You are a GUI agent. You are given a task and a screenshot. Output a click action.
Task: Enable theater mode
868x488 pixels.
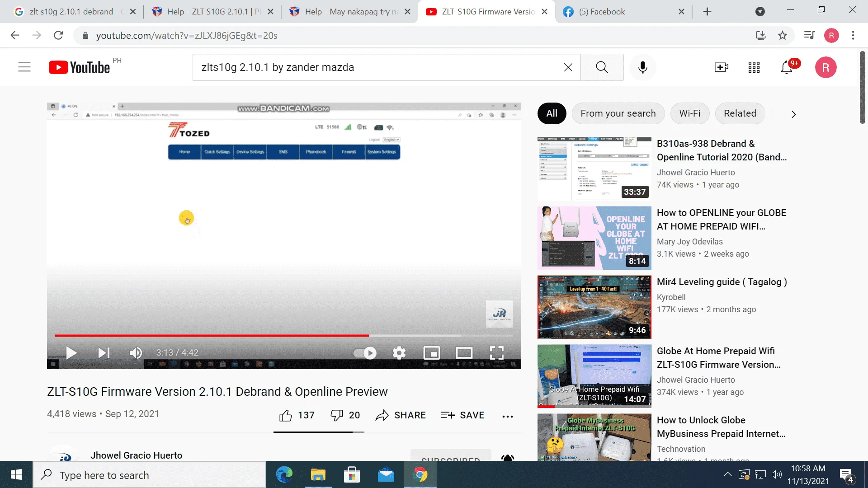coord(464,352)
